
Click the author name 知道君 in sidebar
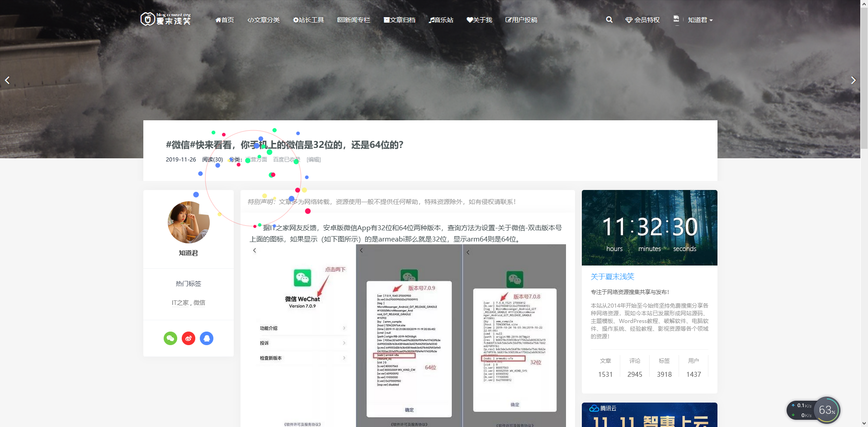coord(189,253)
